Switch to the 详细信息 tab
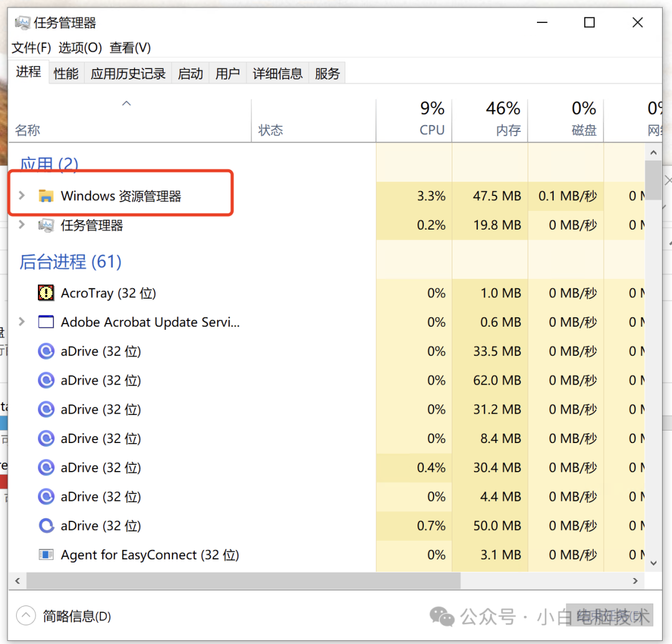The height and width of the screenshot is (644, 672). pyautogui.click(x=278, y=73)
